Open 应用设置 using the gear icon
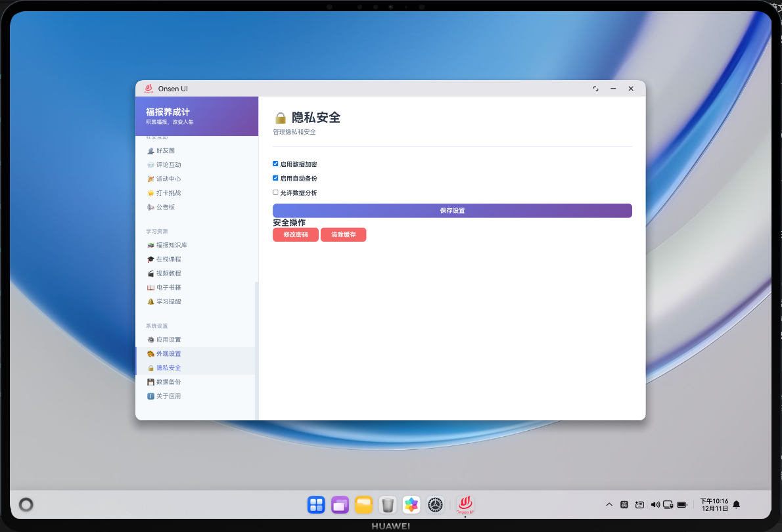 (150, 340)
